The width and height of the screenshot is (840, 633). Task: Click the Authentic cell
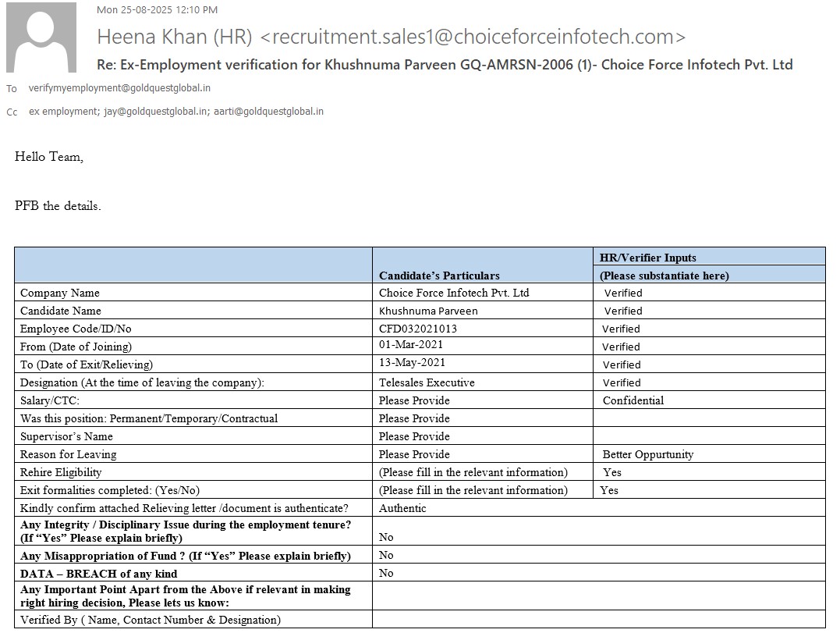(402, 508)
